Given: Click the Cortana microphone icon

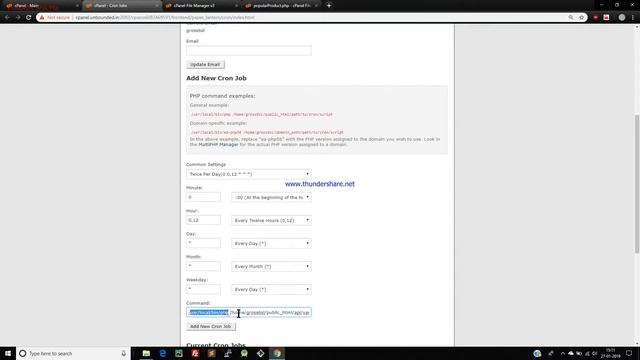Looking at the screenshot, I should pyautogui.click(x=123, y=353).
